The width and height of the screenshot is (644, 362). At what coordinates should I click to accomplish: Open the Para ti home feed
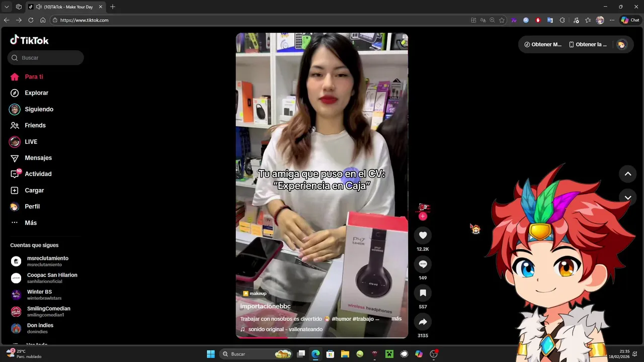coord(27,77)
